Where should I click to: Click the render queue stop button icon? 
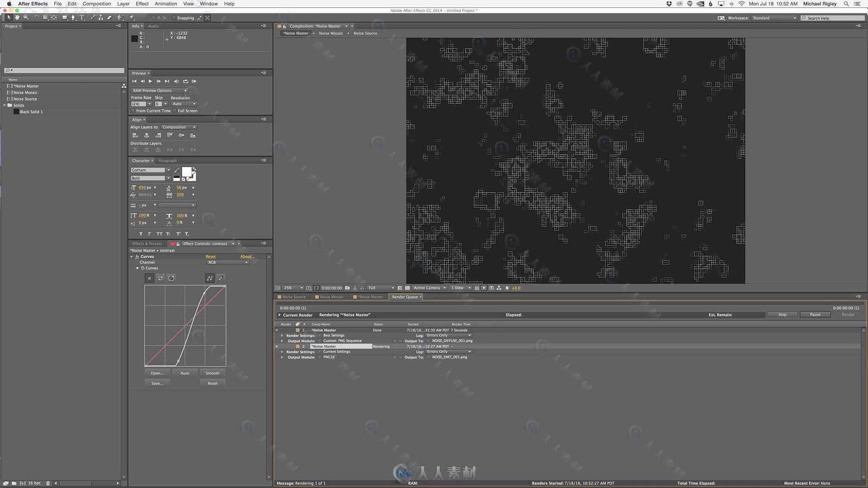pyautogui.click(x=783, y=314)
